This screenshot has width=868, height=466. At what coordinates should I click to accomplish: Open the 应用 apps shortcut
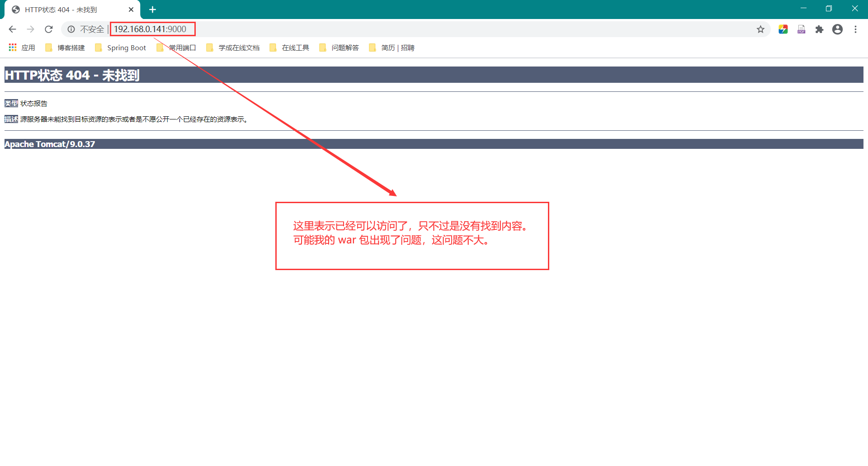pyautogui.click(x=22, y=48)
